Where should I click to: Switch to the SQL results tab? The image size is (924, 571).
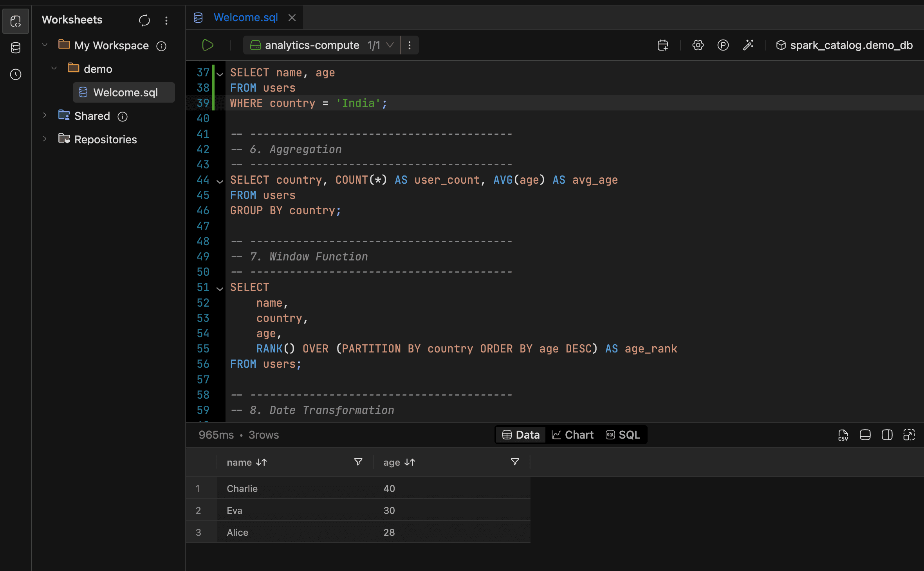tap(623, 435)
